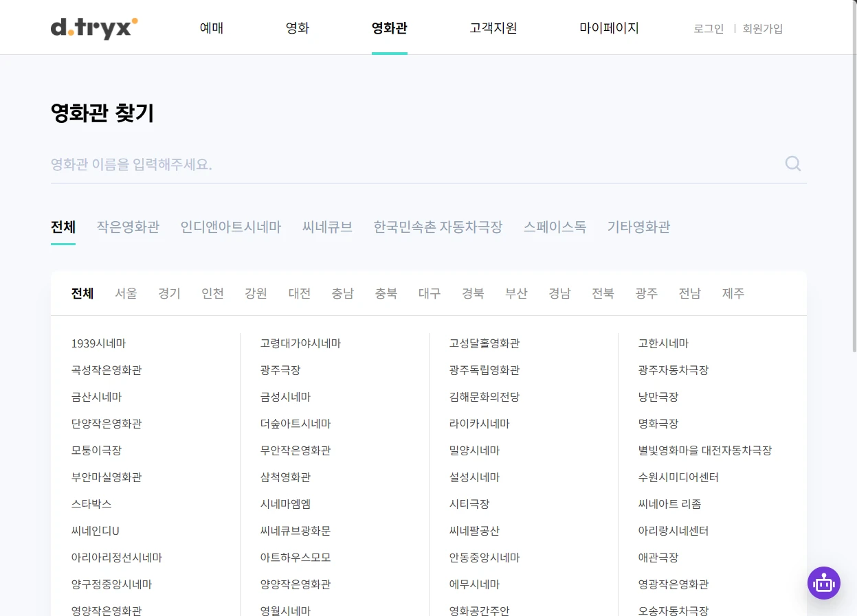Open the 삼척영화관 theater

(285, 477)
